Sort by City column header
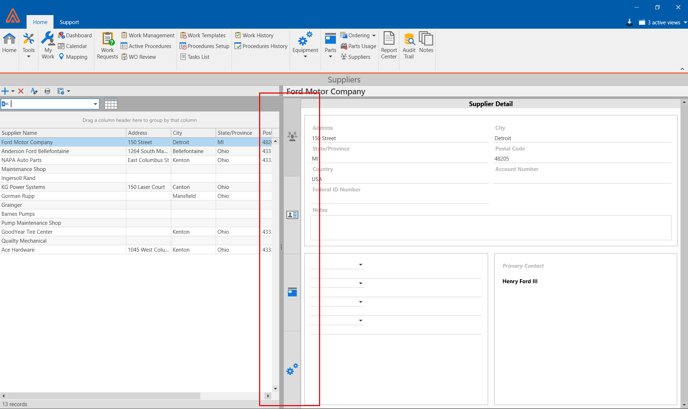 pyautogui.click(x=194, y=133)
